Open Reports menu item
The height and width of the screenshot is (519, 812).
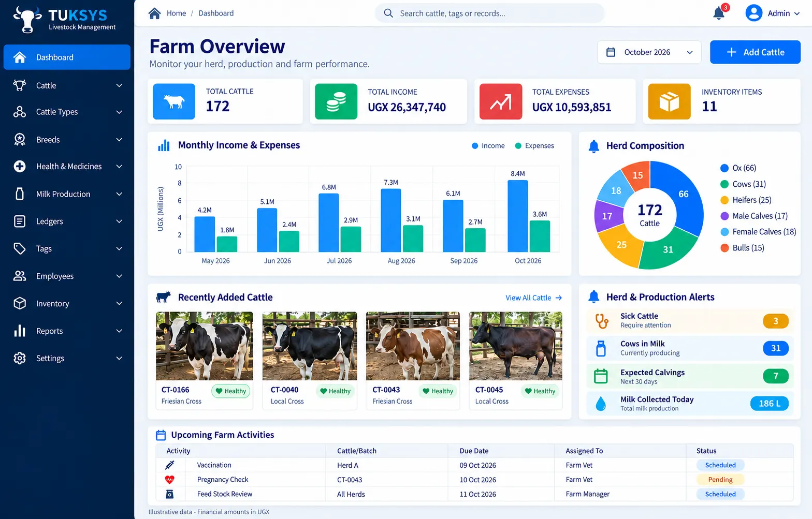tap(67, 331)
